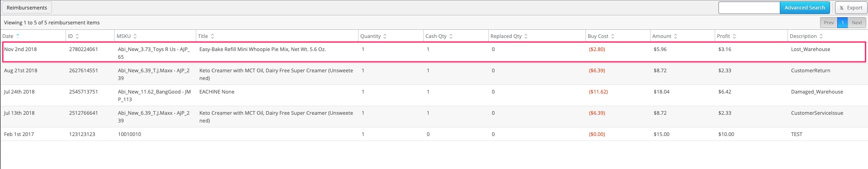Click sort icon beside Replaced Qty header
868x169 pixels.
[526, 36]
